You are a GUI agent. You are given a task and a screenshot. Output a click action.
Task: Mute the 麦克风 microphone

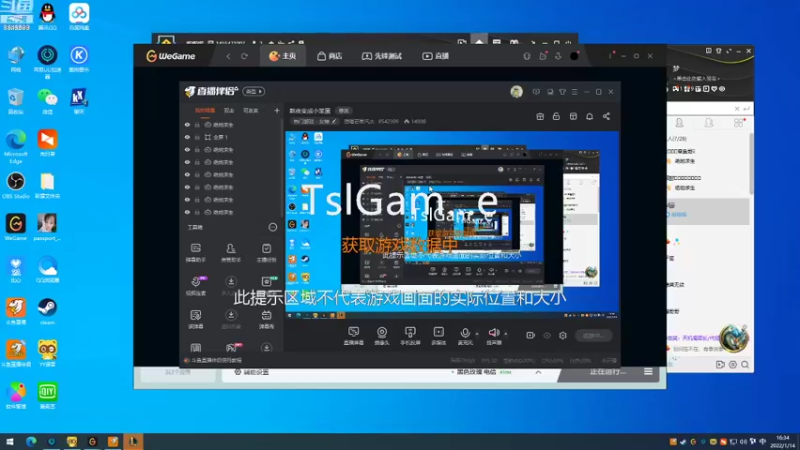coord(465,336)
